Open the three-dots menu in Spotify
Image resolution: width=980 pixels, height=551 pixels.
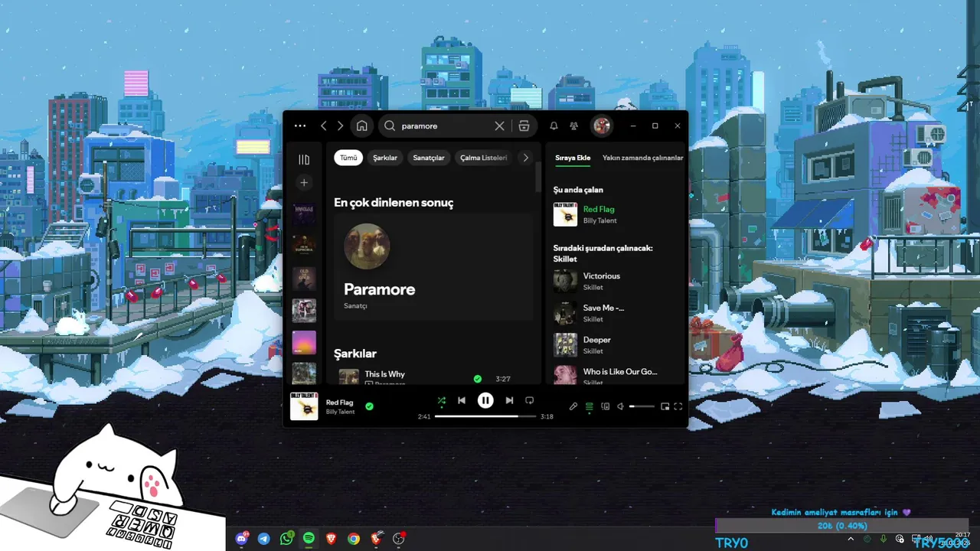coord(300,126)
